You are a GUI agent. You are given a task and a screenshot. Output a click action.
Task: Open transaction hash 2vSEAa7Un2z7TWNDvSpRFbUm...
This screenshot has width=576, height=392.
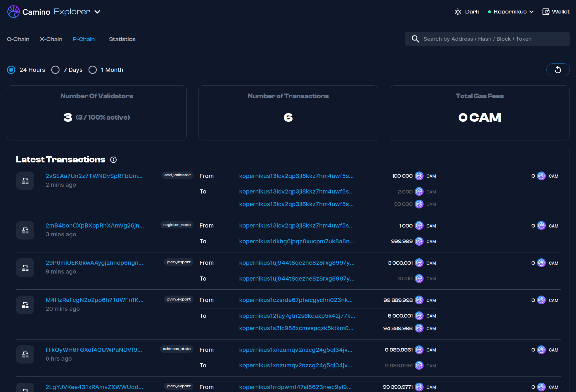pyautogui.click(x=94, y=176)
